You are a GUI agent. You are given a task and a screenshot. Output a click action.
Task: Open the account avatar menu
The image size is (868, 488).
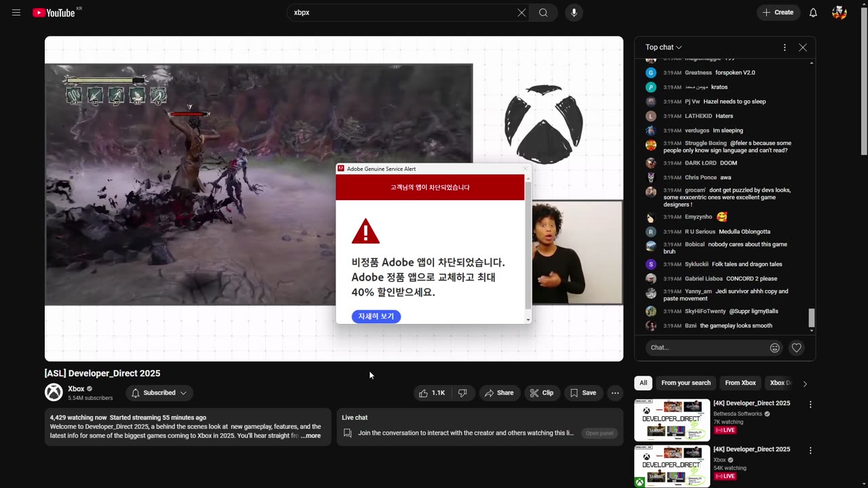pos(840,13)
